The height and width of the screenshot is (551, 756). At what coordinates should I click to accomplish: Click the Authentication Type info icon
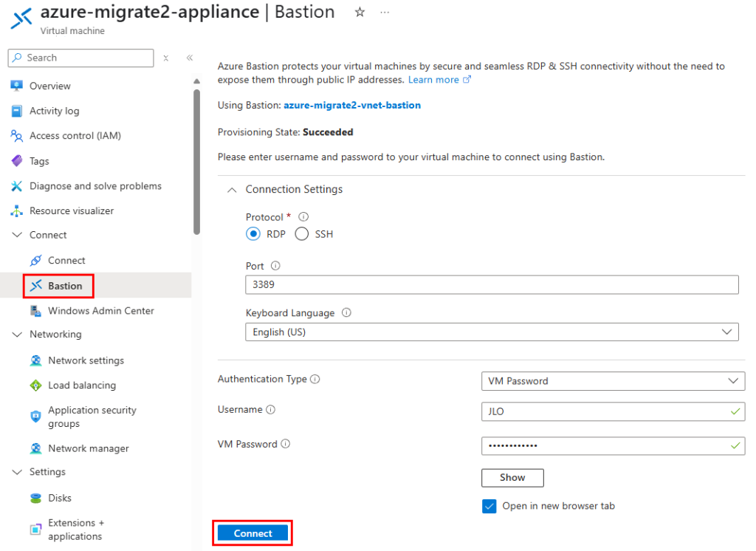(x=315, y=379)
